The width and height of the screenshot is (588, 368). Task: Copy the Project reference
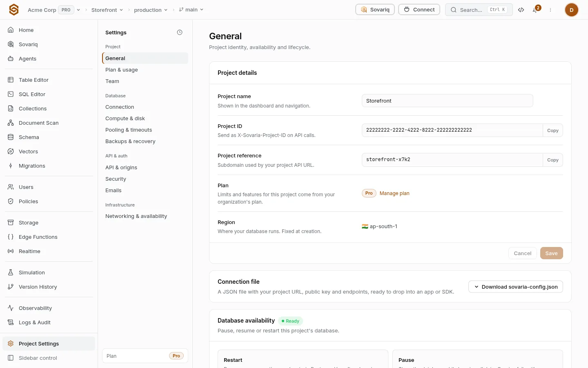[553, 160]
